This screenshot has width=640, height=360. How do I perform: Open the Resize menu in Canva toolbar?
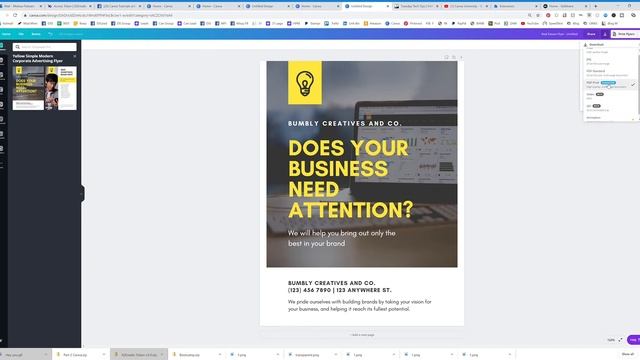coord(36,34)
